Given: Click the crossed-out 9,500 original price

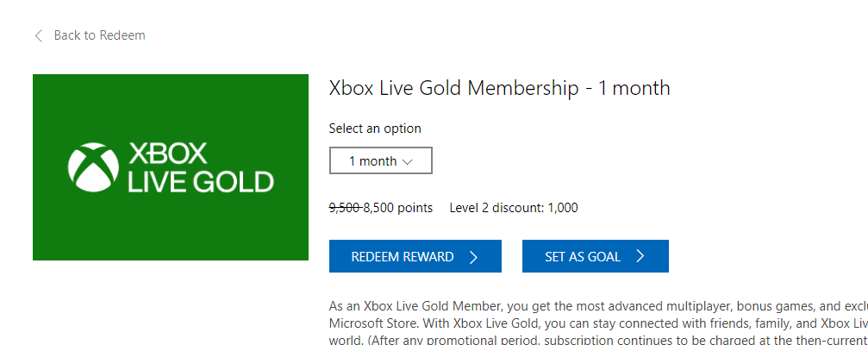Looking at the screenshot, I should 346,208.
